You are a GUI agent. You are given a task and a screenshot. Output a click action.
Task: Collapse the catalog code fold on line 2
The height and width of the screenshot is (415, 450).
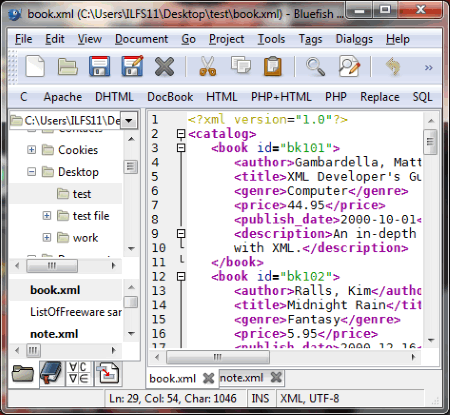tap(181, 134)
